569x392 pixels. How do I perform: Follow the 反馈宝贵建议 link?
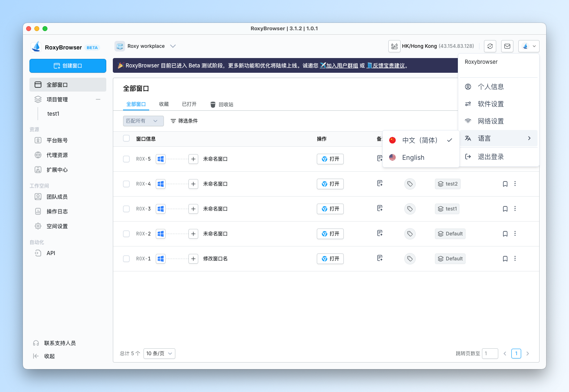point(389,65)
